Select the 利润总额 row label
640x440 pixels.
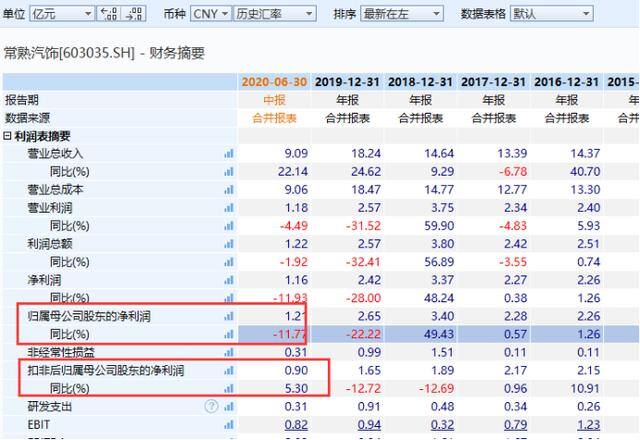coord(50,244)
